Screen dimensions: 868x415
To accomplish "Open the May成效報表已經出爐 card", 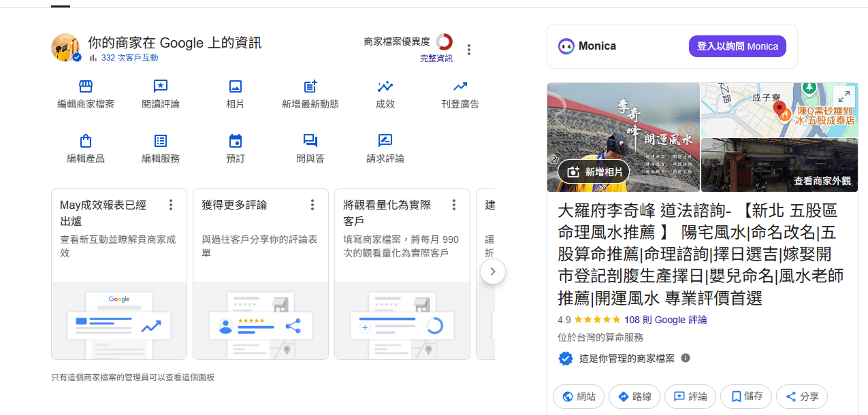I will coord(119,274).
